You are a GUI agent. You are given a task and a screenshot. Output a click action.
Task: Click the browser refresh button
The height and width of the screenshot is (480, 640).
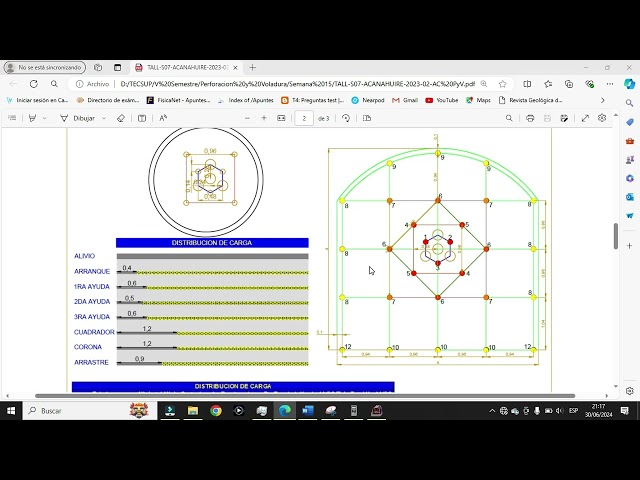[34, 84]
